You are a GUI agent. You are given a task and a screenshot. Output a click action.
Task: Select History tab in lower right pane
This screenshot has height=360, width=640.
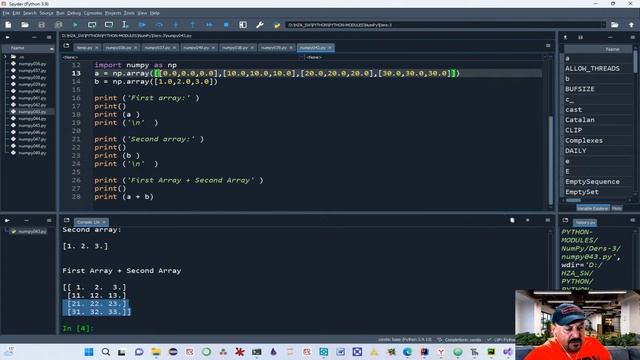[x=585, y=222]
